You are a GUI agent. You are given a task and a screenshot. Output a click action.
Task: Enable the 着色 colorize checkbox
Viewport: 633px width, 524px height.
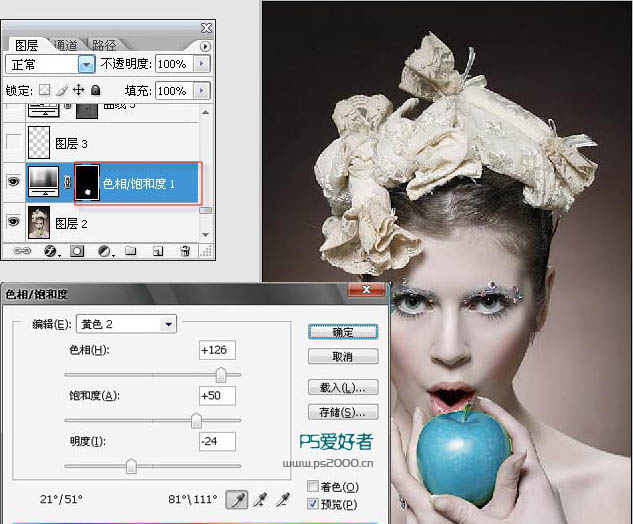(314, 487)
